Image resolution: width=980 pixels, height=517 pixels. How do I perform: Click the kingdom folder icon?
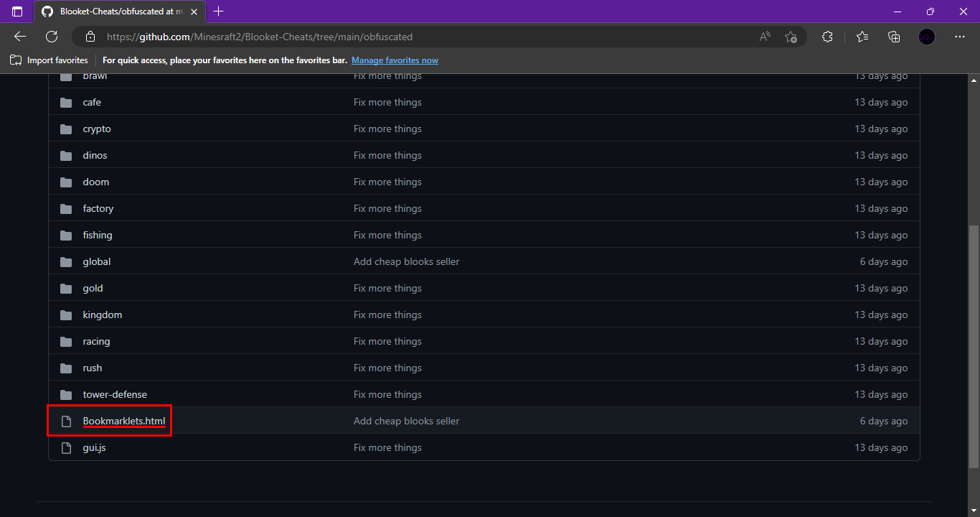pos(66,315)
